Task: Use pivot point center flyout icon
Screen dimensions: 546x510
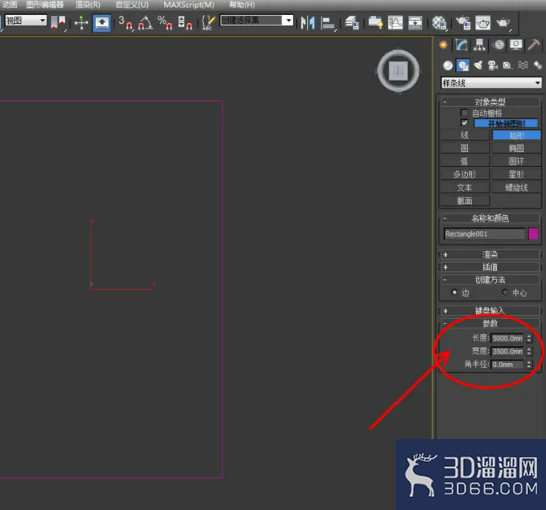Action: point(58,23)
